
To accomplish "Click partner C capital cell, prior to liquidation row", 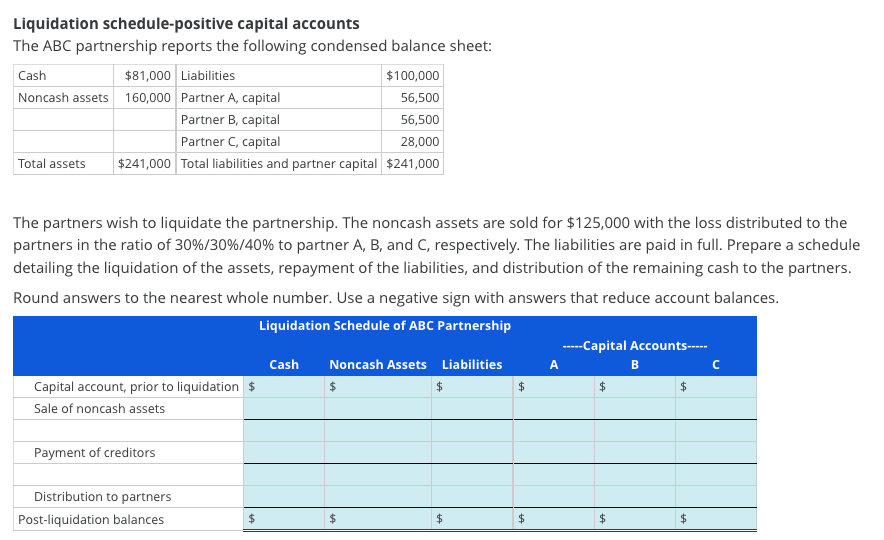I will pos(716,387).
